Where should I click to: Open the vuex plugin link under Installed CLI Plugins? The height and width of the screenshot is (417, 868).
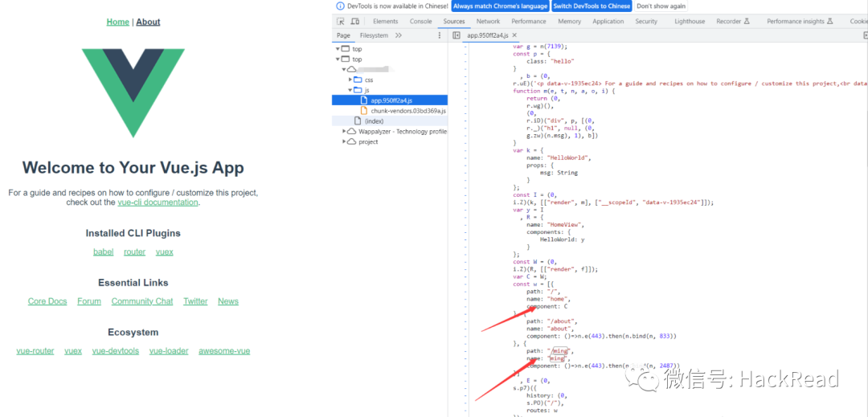(x=165, y=251)
